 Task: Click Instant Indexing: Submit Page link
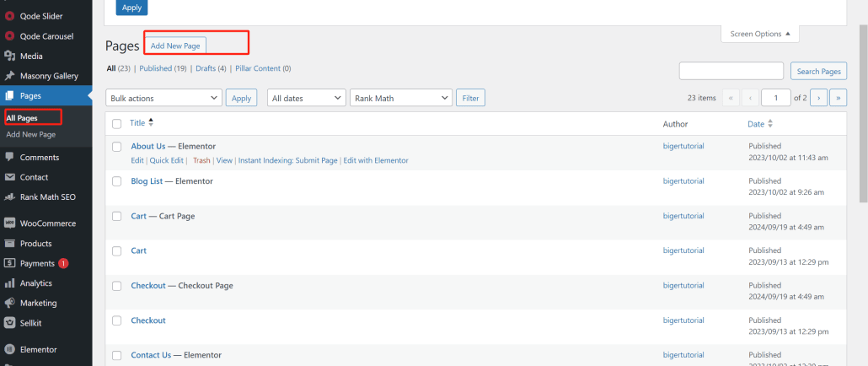coord(288,160)
